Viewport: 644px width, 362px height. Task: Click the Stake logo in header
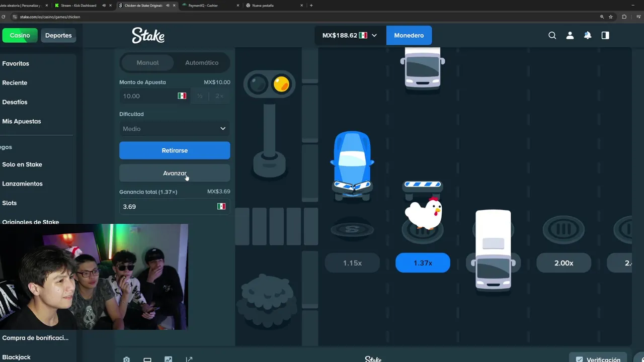(x=148, y=35)
